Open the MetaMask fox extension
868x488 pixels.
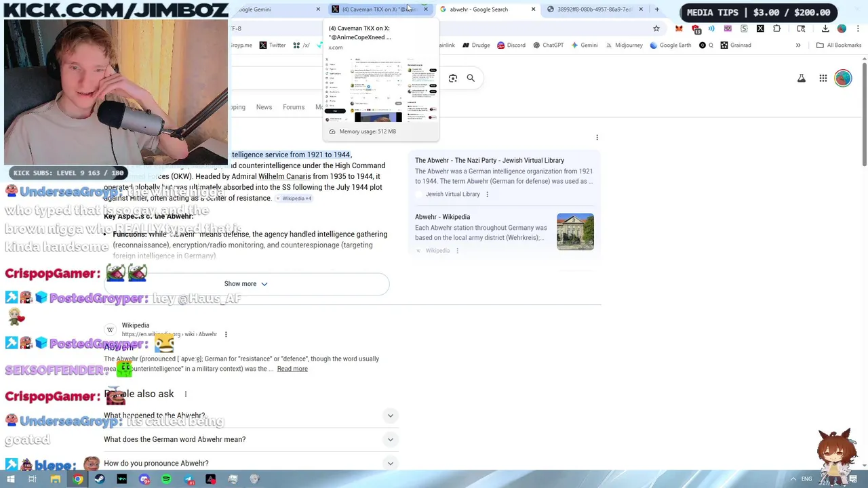click(x=679, y=28)
